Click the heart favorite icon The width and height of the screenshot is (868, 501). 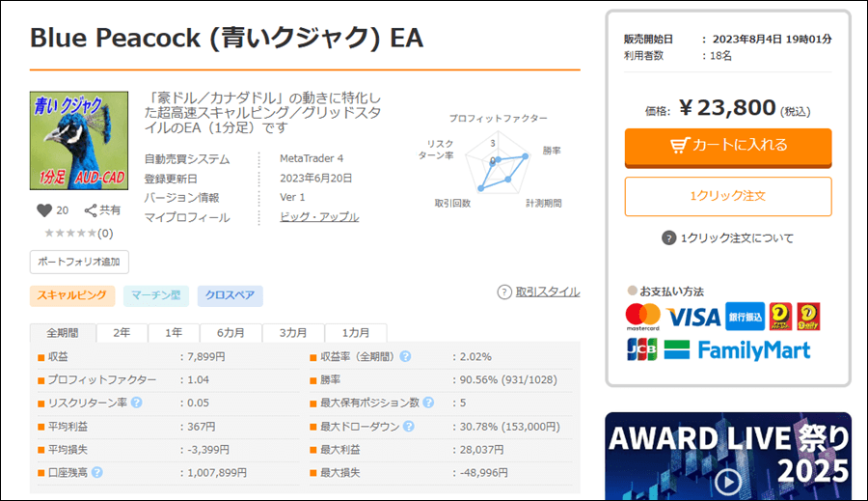43,210
